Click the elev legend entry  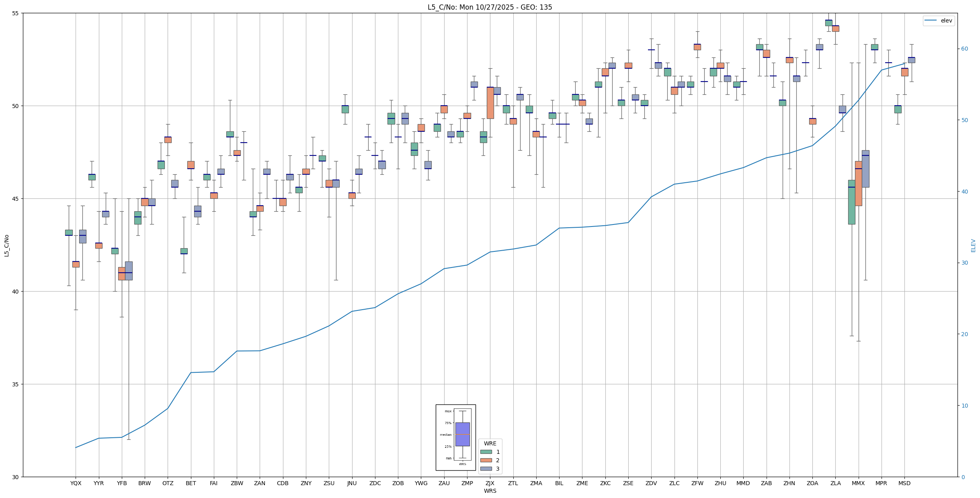(x=939, y=20)
